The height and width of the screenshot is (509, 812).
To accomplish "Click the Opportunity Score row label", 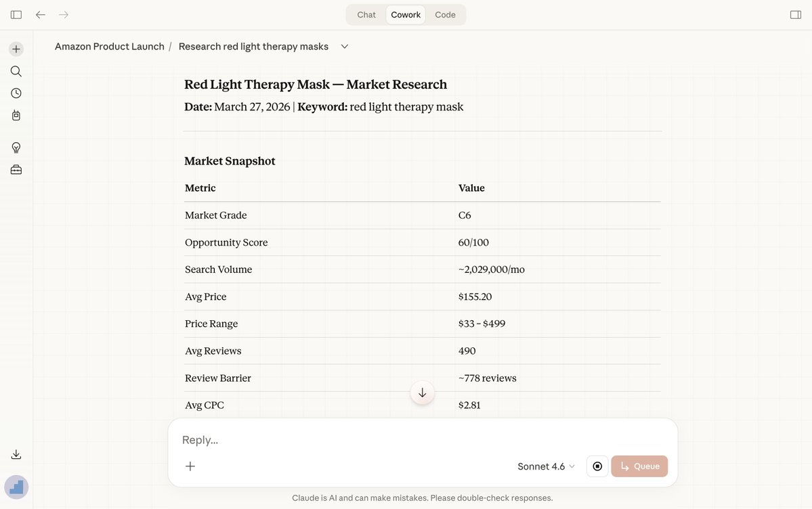I will click(226, 242).
